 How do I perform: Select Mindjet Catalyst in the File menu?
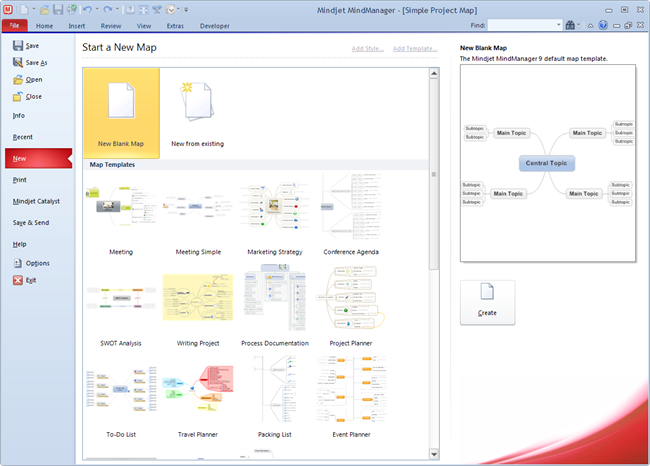point(36,201)
